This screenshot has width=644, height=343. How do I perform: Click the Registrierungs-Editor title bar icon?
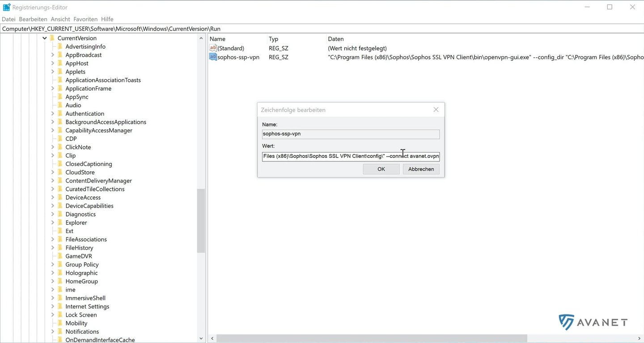pos(7,7)
